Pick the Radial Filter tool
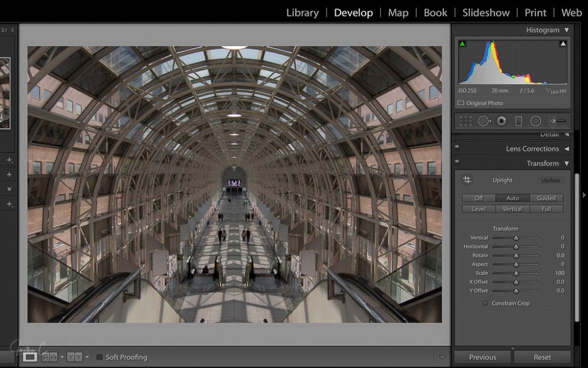Screen dimensions: 588x368 [x=536, y=121]
